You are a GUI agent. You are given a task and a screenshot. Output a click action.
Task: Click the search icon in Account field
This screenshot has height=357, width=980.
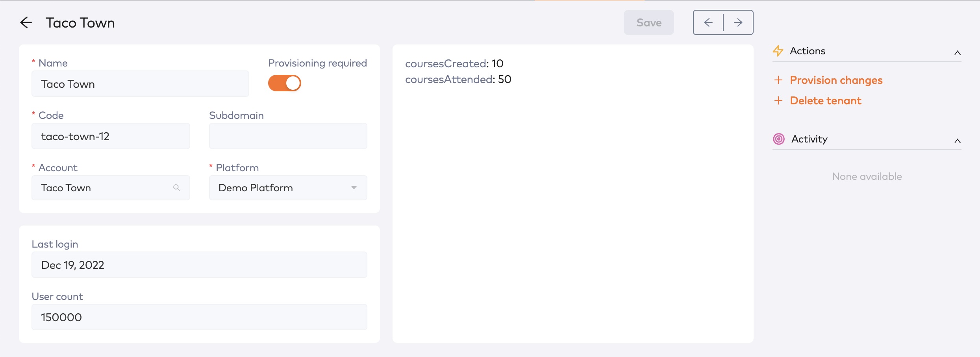tap(177, 188)
